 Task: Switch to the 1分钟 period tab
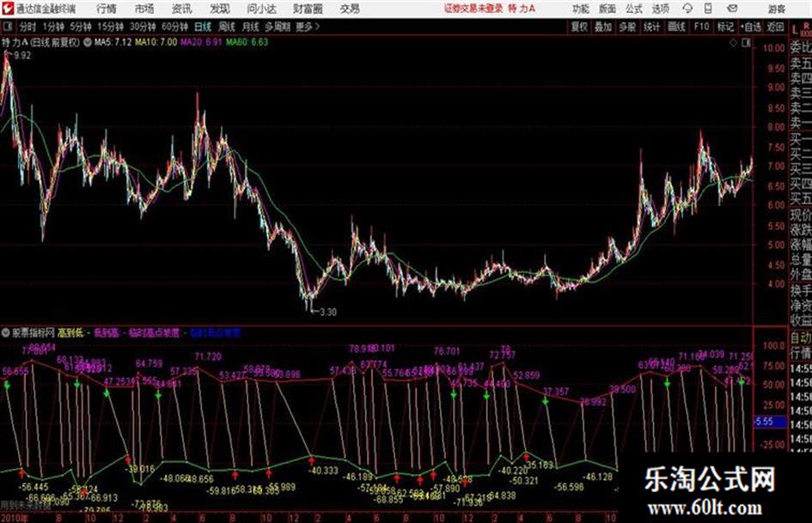click(x=53, y=27)
